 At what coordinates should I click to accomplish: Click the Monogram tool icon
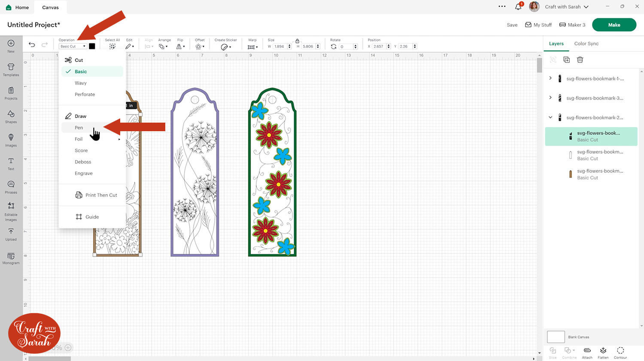click(x=11, y=257)
